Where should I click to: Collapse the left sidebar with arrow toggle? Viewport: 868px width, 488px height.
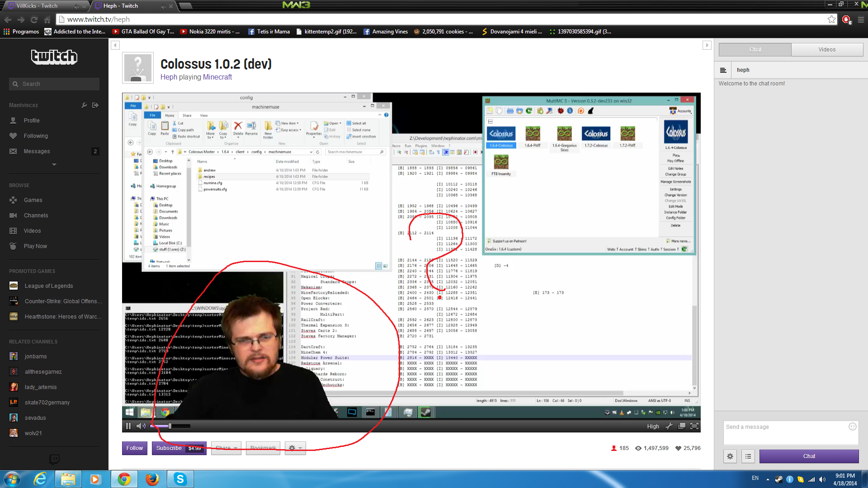[115, 45]
